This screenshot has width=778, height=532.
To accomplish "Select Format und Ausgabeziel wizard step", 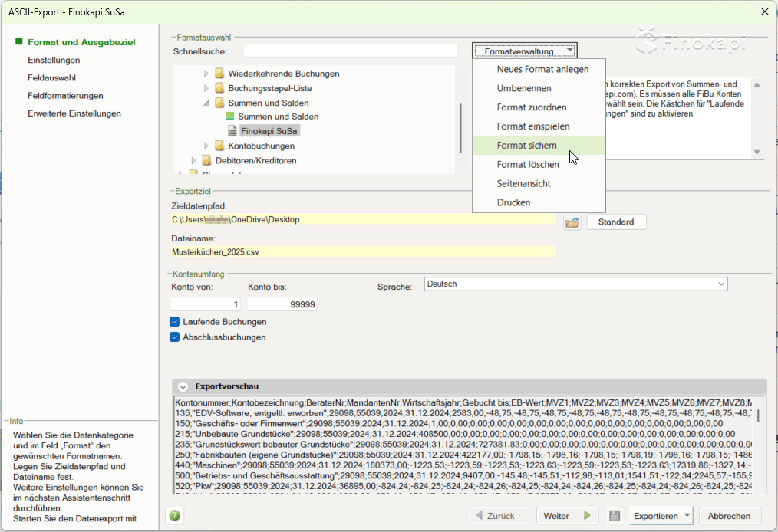I will (81, 42).
